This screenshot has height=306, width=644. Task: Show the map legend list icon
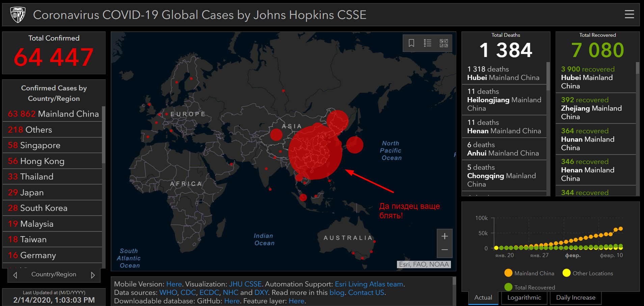(x=428, y=43)
